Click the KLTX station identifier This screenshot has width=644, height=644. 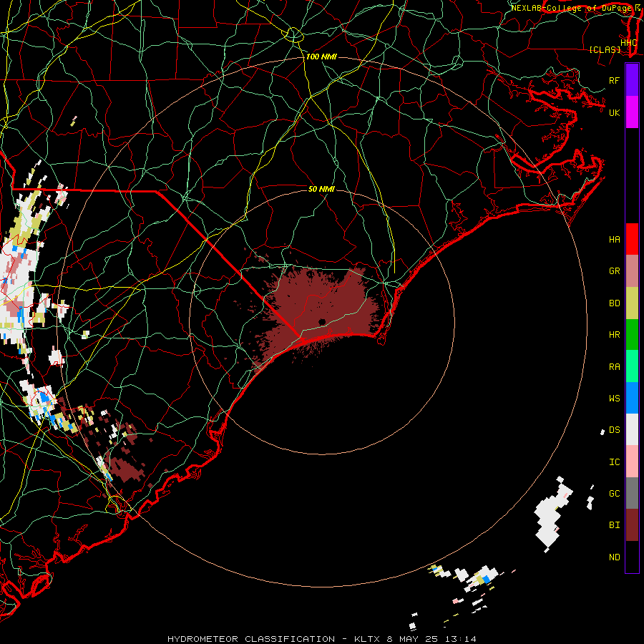pyautogui.click(x=366, y=639)
